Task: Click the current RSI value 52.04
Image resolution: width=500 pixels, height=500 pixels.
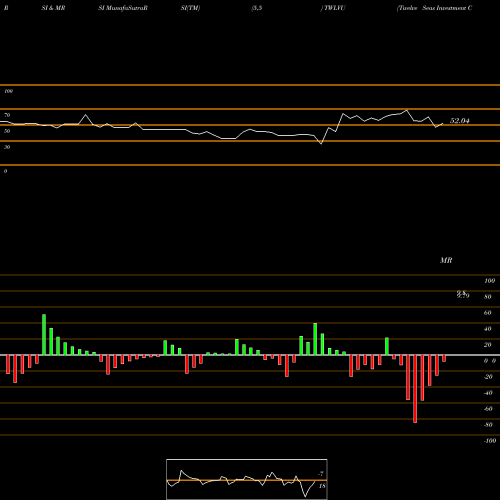Action: click(460, 121)
